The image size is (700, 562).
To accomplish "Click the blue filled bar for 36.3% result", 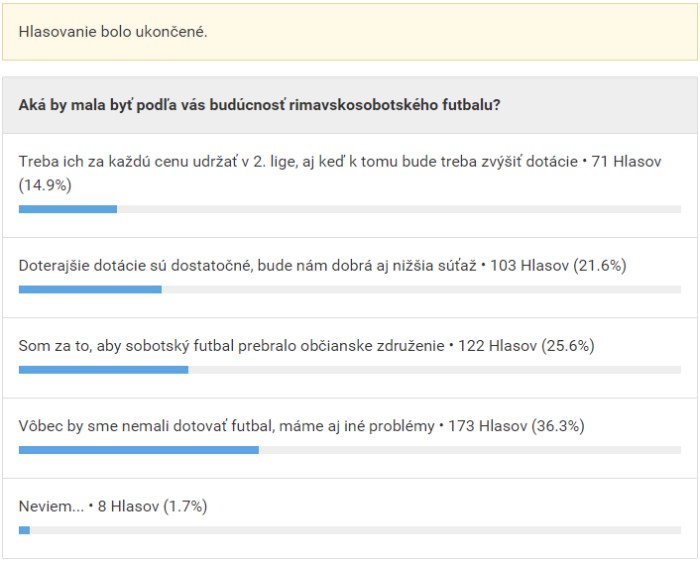I will (138, 450).
